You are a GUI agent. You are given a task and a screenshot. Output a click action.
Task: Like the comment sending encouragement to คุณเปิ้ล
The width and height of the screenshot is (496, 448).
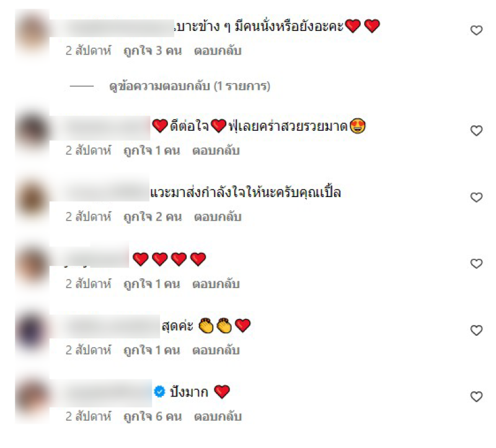[x=476, y=197]
